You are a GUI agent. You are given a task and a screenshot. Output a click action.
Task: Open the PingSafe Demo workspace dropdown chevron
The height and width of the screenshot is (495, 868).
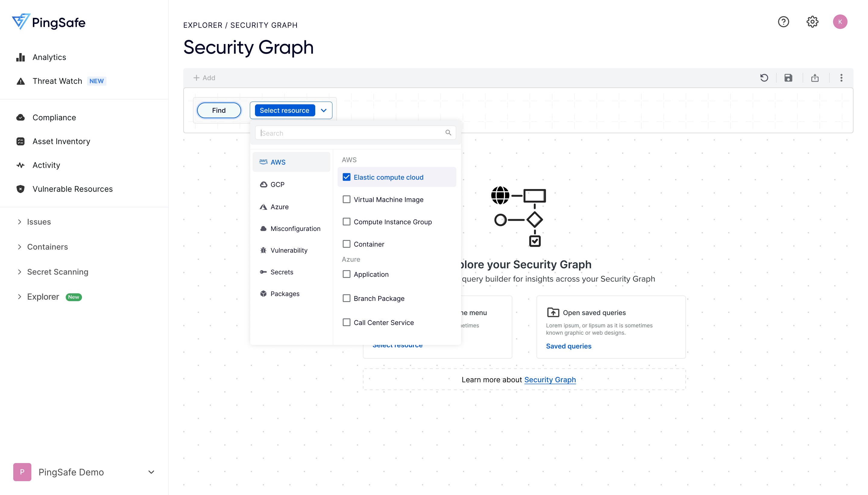click(x=151, y=472)
